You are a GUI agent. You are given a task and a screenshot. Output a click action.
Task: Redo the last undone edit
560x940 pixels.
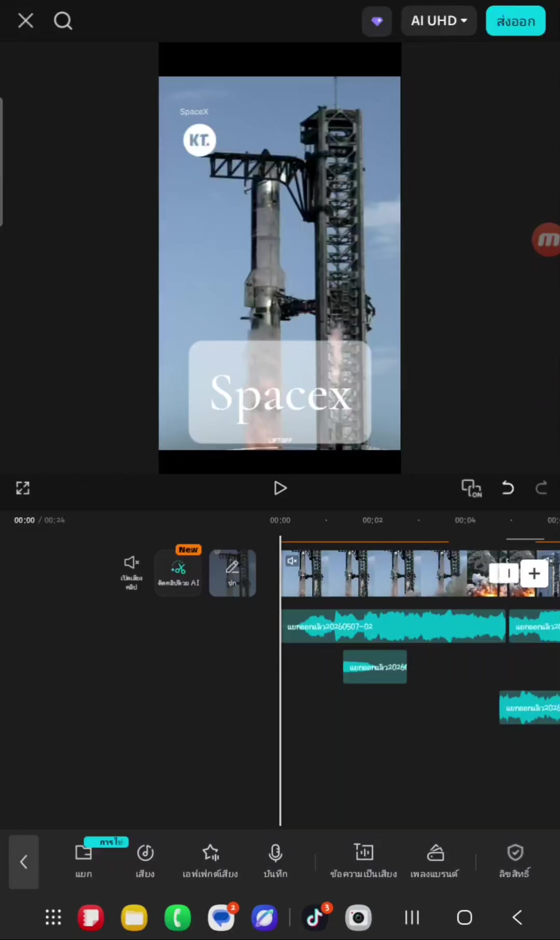tap(541, 488)
